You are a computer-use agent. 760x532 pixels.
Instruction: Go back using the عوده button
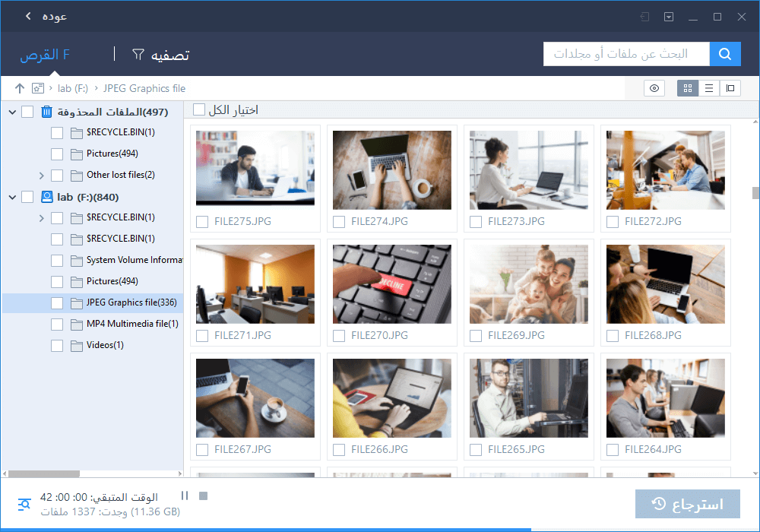point(45,16)
